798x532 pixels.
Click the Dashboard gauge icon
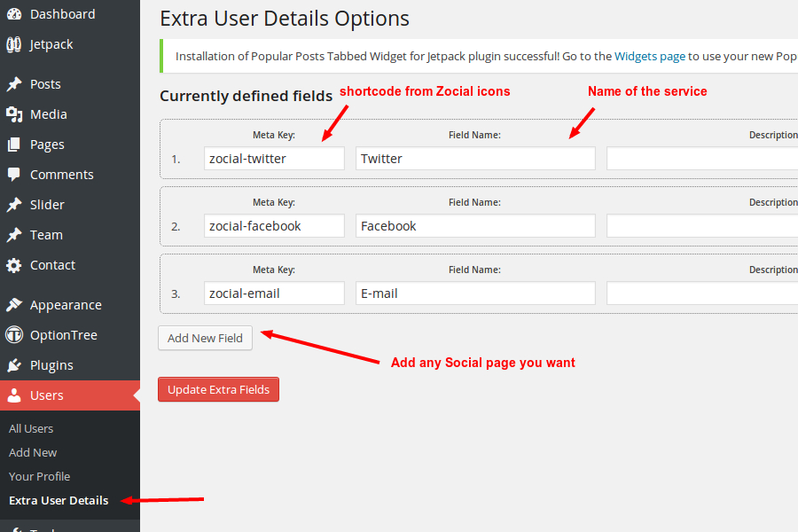coord(14,14)
